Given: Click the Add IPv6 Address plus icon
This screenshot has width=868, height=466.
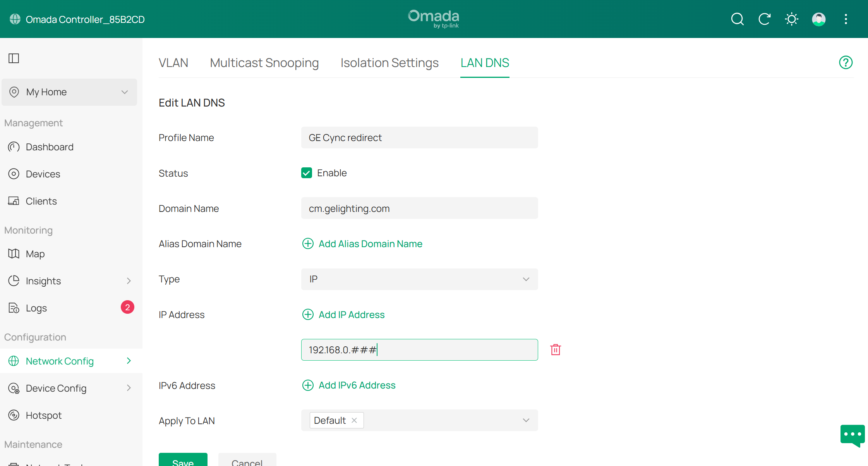Looking at the screenshot, I should (x=308, y=385).
